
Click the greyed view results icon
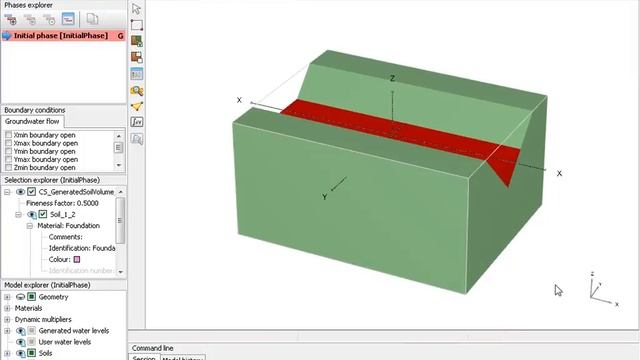[137, 139]
